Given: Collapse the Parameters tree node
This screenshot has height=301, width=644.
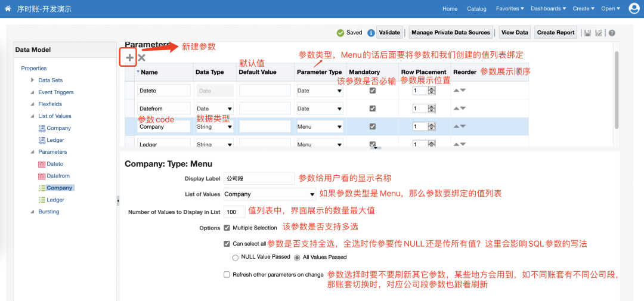Looking at the screenshot, I should (x=32, y=152).
